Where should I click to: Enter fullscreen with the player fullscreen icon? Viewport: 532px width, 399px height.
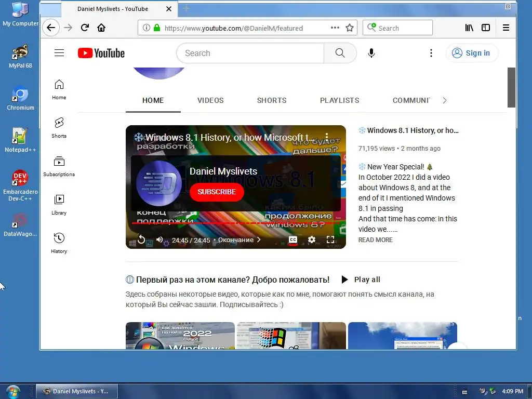(330, 240)
